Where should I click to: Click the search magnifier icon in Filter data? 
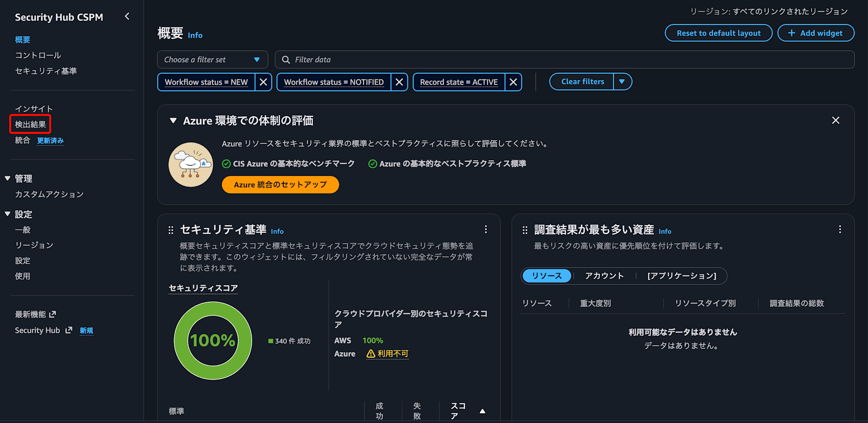click(x=286, y=60)
